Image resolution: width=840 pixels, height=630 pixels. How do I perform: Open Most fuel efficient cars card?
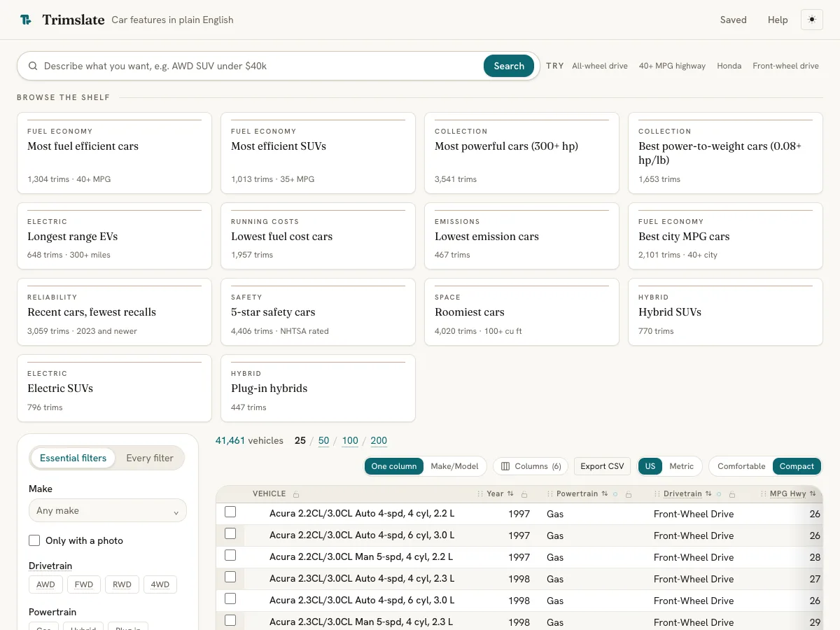114,153
